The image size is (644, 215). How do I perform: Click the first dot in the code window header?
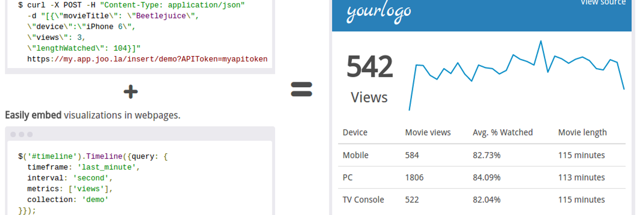click(x=13, y=135)
